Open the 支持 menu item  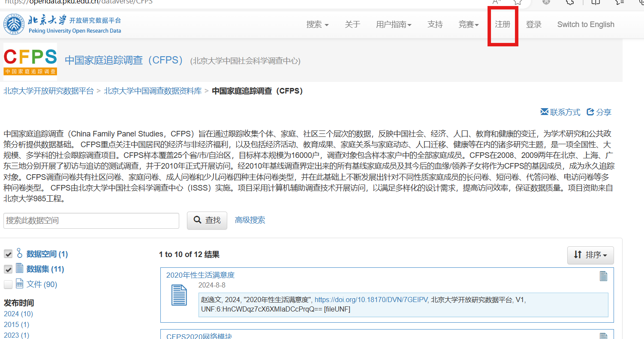tap(435, 24)
